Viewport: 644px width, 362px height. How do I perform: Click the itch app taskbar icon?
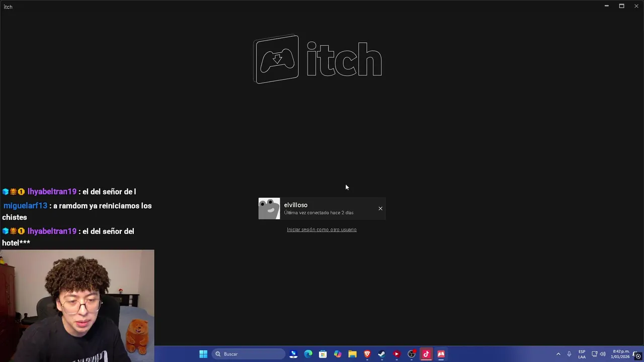pyautogui.click(x=441, y=354)
